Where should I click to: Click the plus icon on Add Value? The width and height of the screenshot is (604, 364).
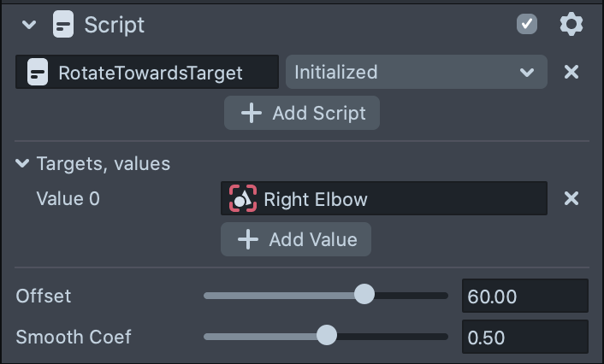coord(248,239)
